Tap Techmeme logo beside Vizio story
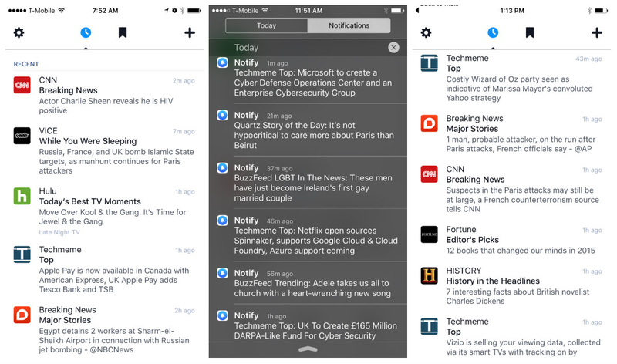Image resolution: width=617 pixels, height=364 pixels. click(429, 326)
